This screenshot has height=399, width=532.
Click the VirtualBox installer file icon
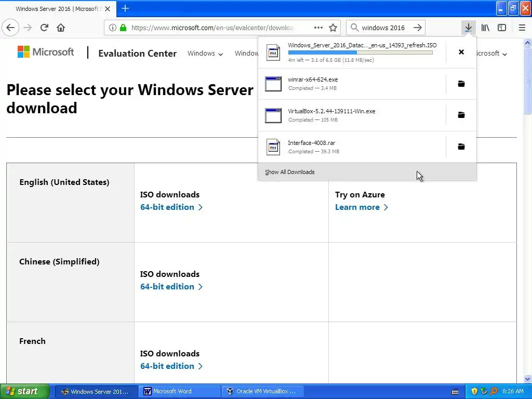tap(273, 115)
